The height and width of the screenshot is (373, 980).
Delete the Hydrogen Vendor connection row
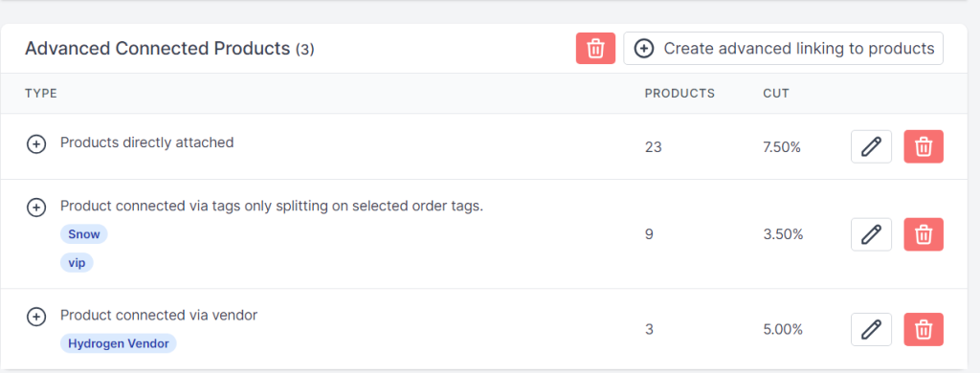(924, 329)
